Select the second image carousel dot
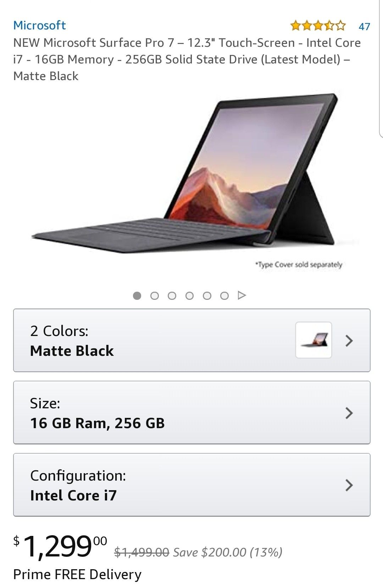The image size is (383, 588). click(154, 295)
